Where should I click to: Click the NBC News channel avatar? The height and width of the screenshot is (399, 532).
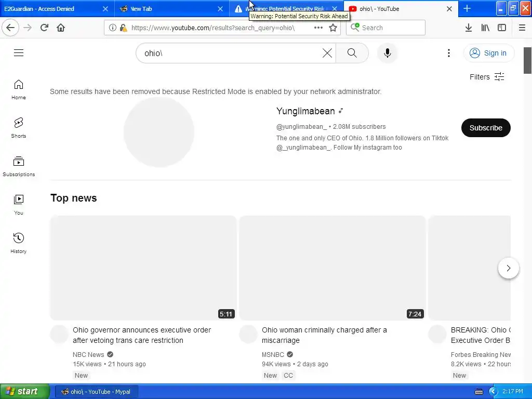pos(59,334)
